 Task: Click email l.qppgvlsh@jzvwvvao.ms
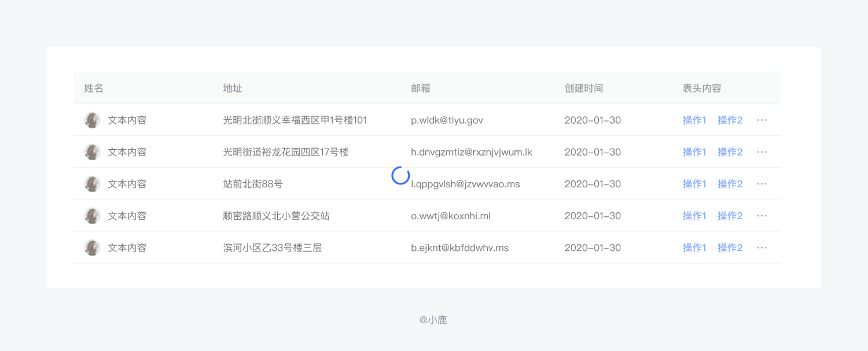click(x=465, y=184)
